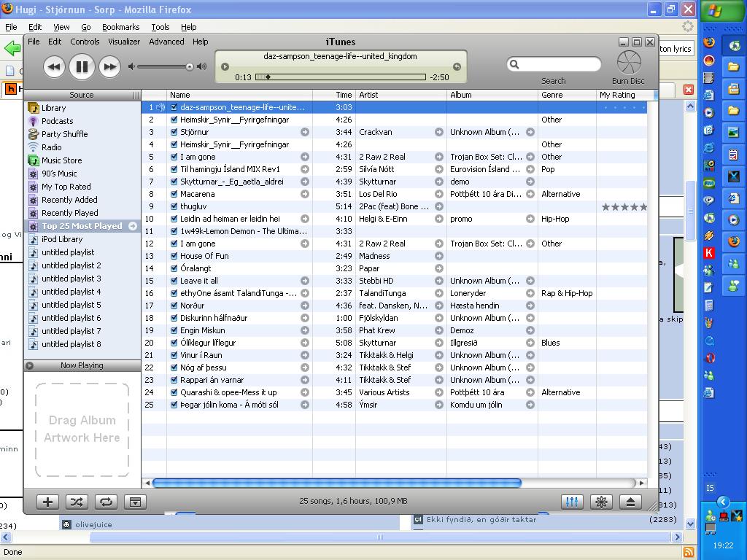Image resolution: width=747 pixels, height=560 pixels.
Task: Click the Burn Disc icon
Action: 629,63
